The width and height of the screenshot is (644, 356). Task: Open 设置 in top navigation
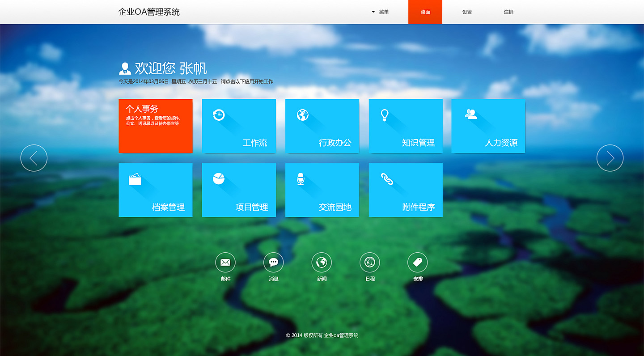pyautogui.click(x=467, y=12)
